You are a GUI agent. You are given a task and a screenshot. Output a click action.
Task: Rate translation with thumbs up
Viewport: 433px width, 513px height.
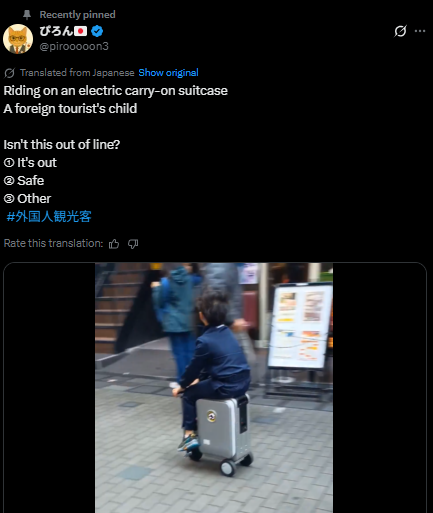pyautogui.click(x=114, y=244)
